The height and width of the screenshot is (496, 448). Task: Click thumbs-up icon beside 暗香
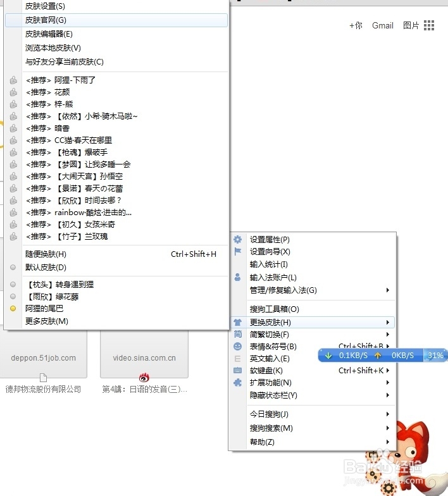click(13, 128)
